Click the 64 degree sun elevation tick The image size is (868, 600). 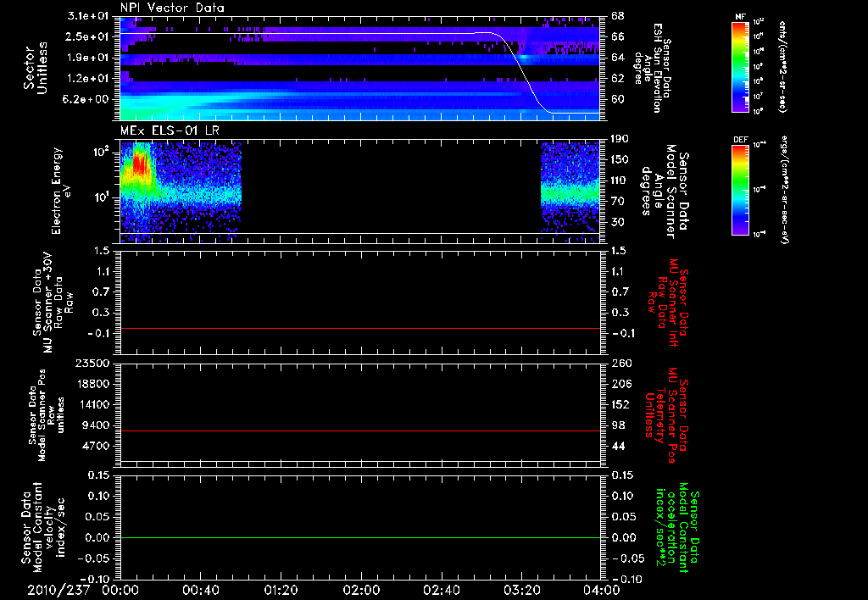618,58
